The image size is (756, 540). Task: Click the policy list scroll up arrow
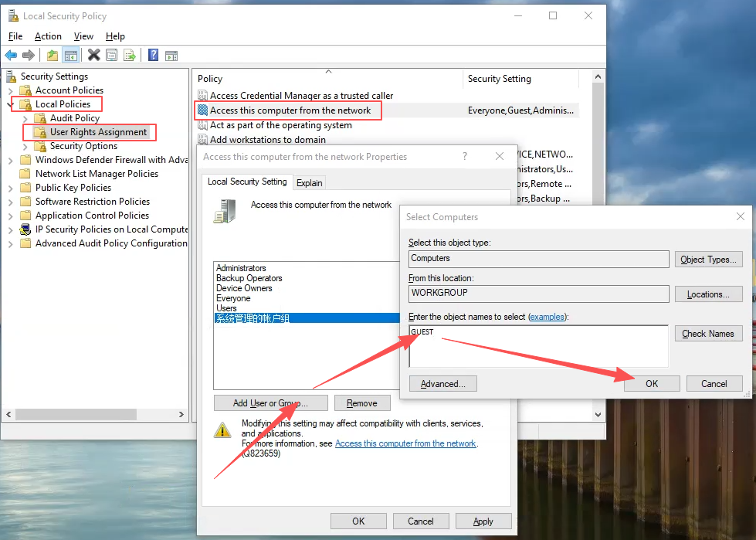[598, 76]
